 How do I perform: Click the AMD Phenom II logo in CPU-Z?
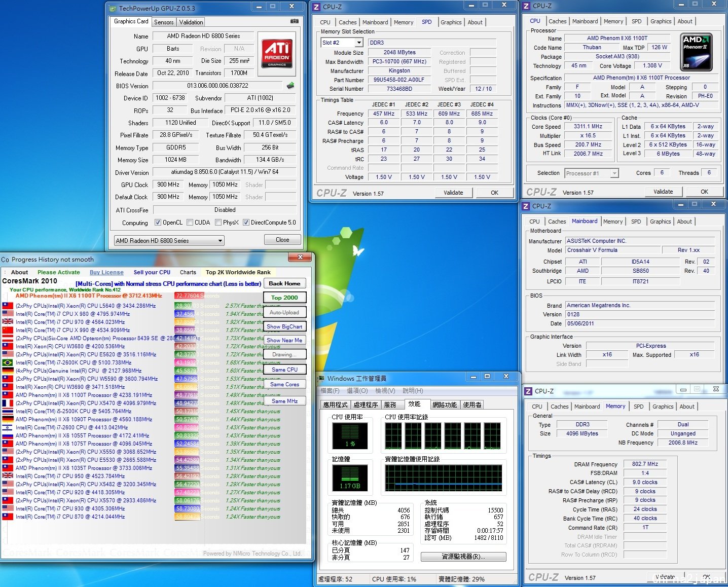pyautogui.click(x=696, y=51)
